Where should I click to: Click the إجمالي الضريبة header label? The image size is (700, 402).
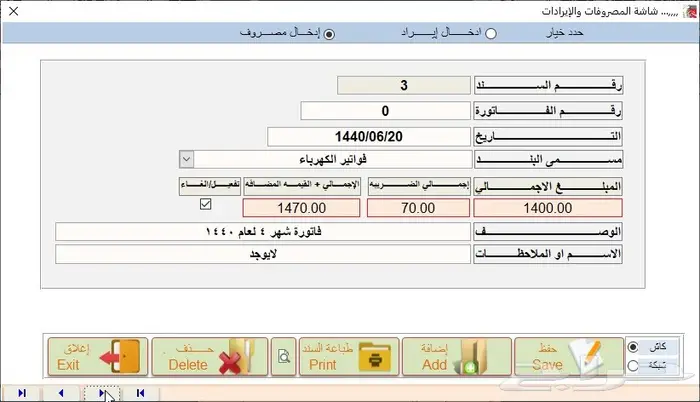click(419, 186)
